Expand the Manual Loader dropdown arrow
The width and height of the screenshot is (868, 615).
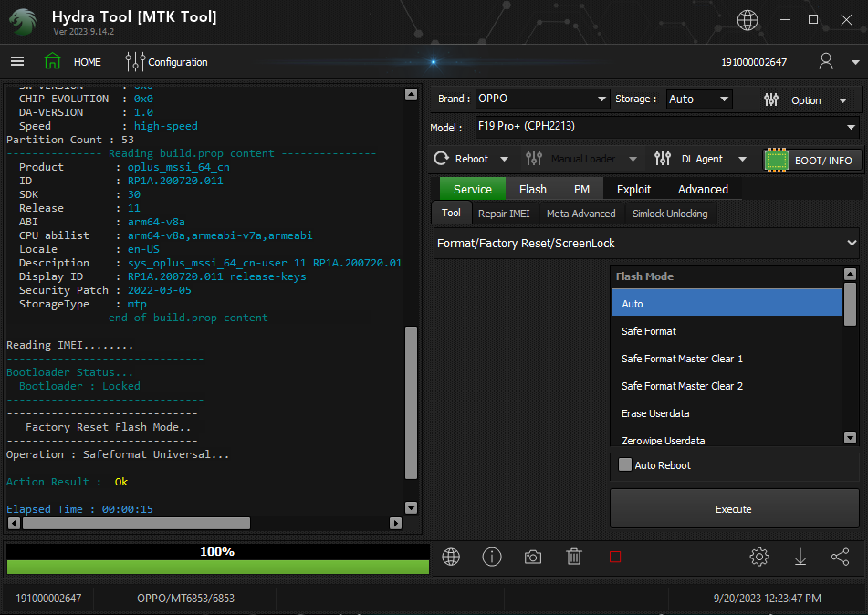[633, 160]
